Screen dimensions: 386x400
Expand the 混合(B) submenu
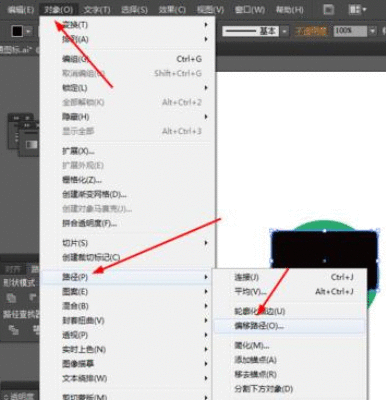(x=127, y=306)
